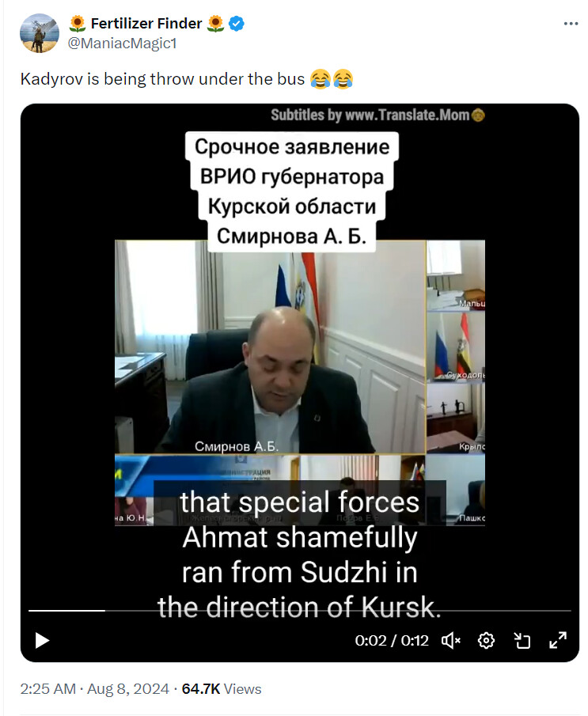Screen dimensions: 588x716
Task: Open the @ManiacMagic1 handle link
Action: pyautogui.click(x=122, y=44)
